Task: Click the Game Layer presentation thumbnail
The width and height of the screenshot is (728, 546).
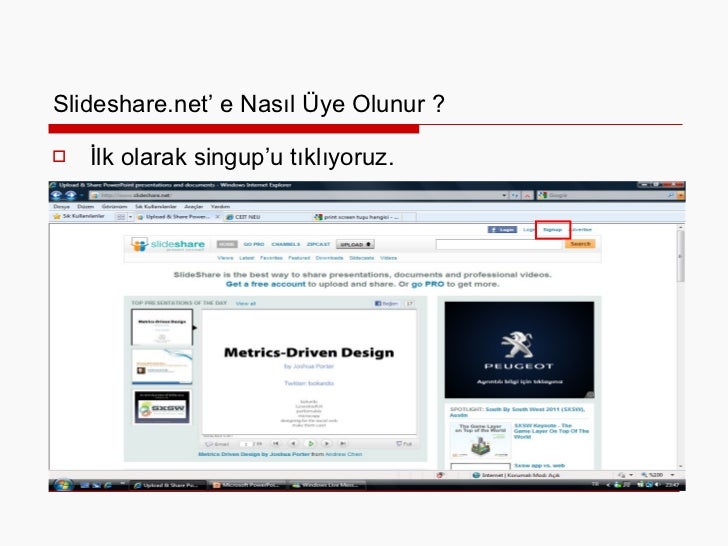Action: pyautogui.click(x=481, y=441)
